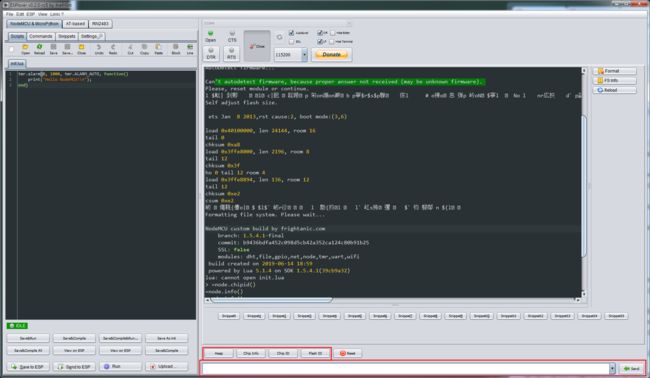Click the Cut toolbar icon
This screenshot has height=378, width=650.
coord(130,49)
